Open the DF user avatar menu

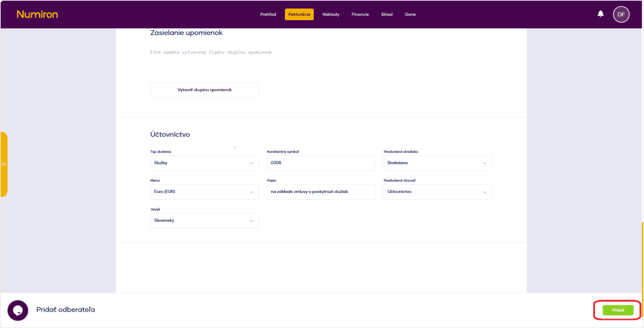coord(621,14)
